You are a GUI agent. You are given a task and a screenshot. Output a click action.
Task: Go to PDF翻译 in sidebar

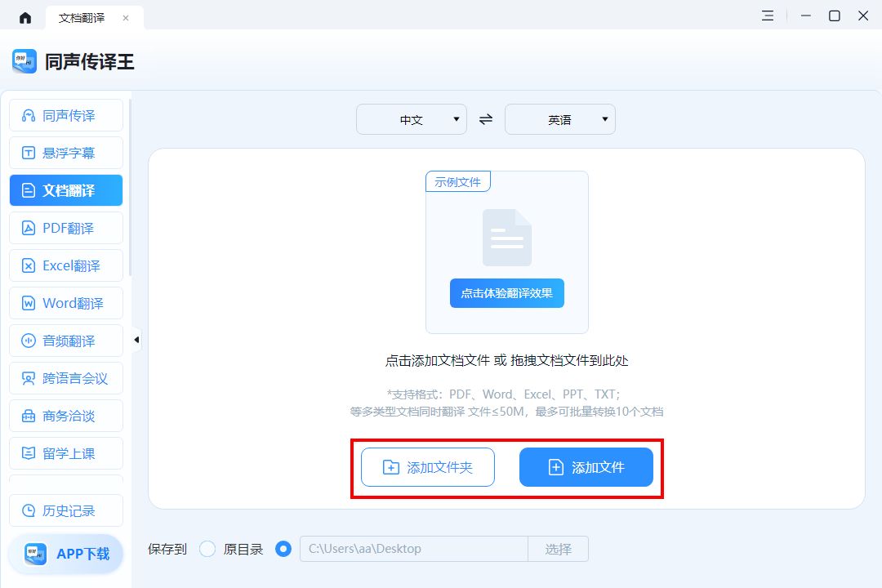click(66, 228)
